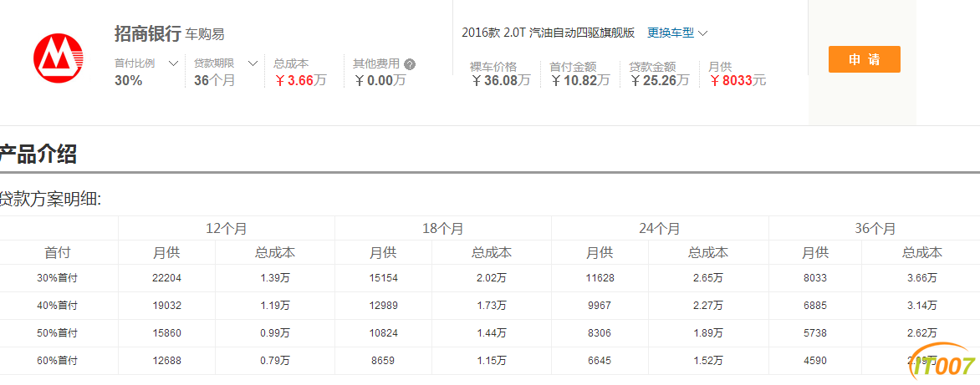Click the total cost cell 2.27万
Image resolution: width=980 pixels, height=385 pixels.
click(708, 306)
